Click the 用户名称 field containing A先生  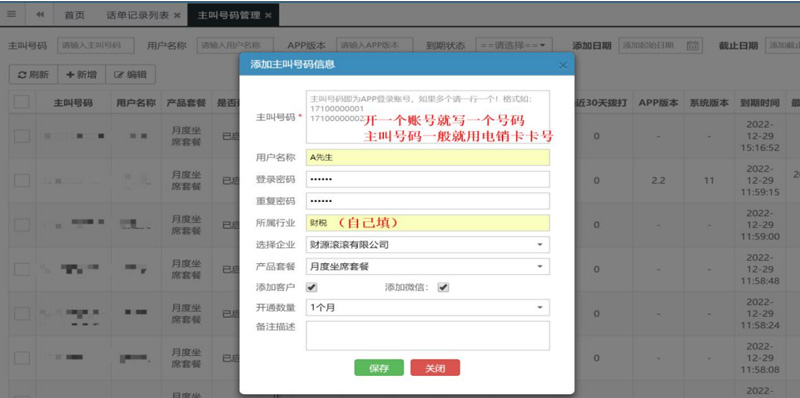coord(428,158)
